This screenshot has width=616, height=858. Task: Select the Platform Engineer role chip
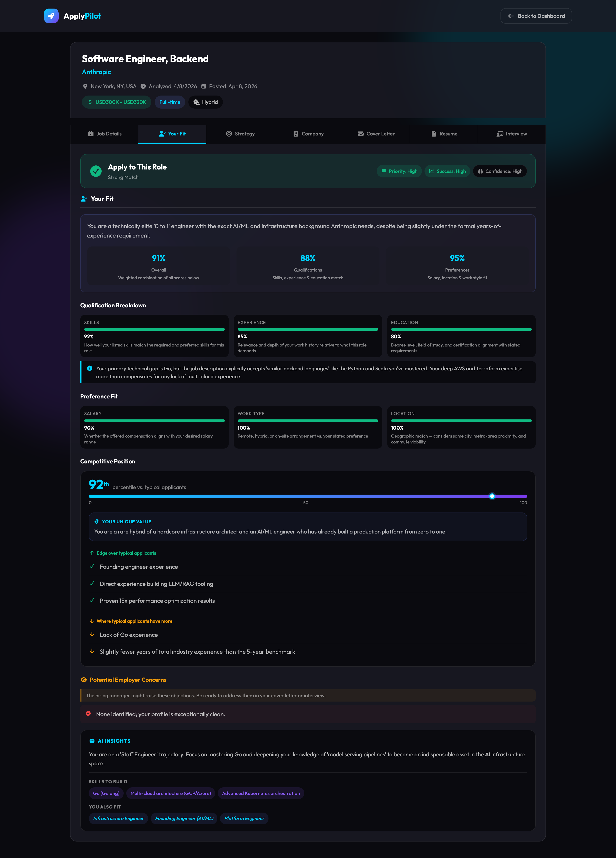(244, 818)
